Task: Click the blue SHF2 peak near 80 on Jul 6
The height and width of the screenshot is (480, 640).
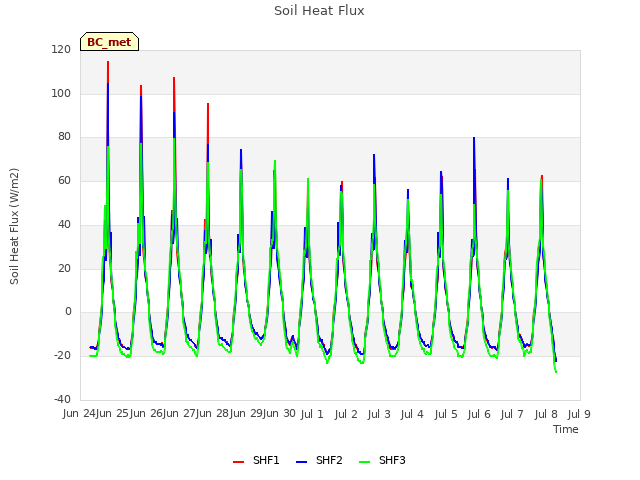Action: pyautogui.click(x=474, y=138)
